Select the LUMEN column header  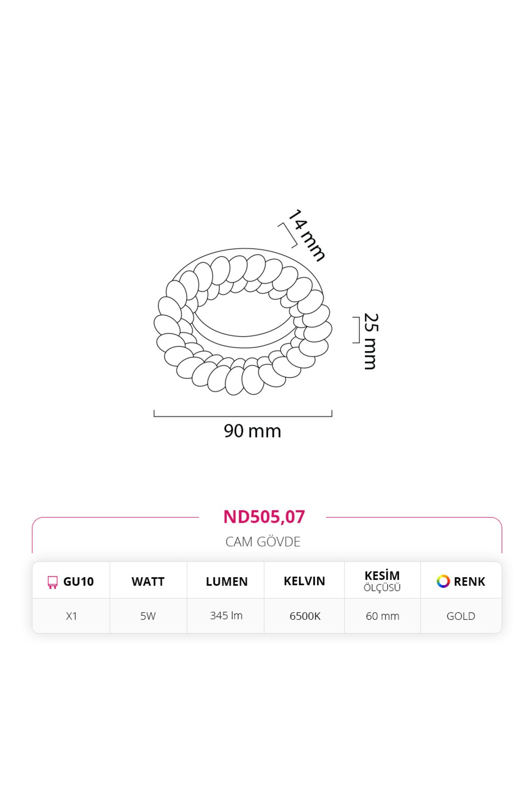227,582
